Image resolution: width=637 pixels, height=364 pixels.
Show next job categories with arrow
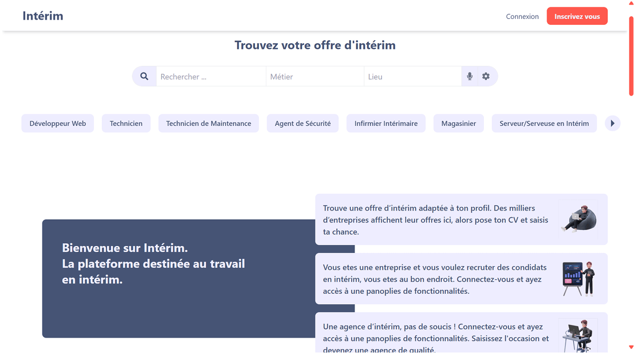[x=613, y=124]
